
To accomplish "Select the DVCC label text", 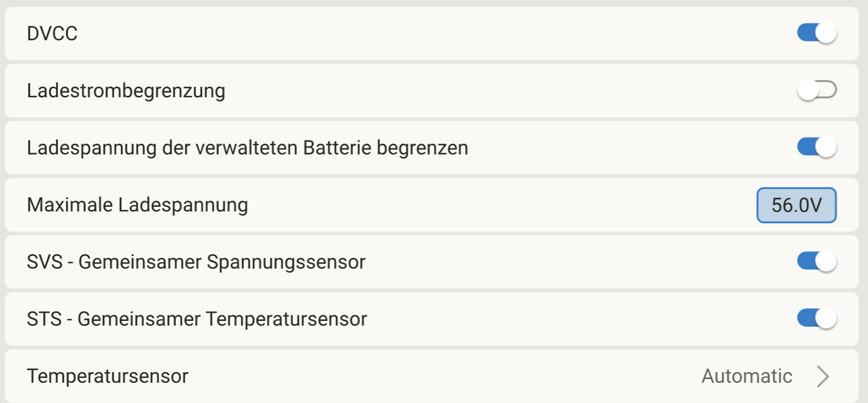I will pos(52,34).
